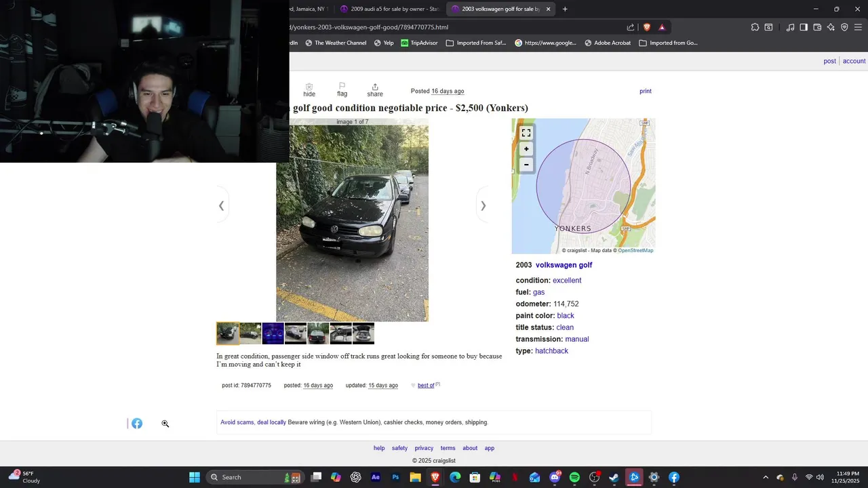This screenshot has height=488, width=868.
Task: Open the https://www.google... bookmark
Action: (x=545, y=43)
